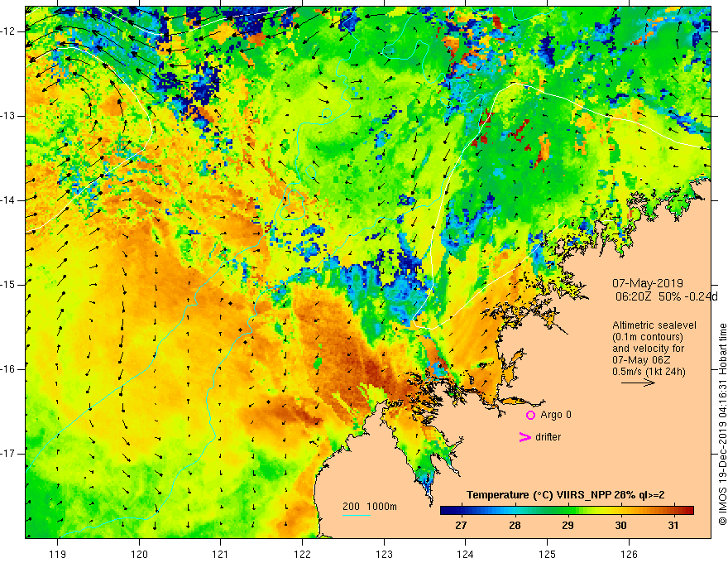Click the temperature color bar

567,511
